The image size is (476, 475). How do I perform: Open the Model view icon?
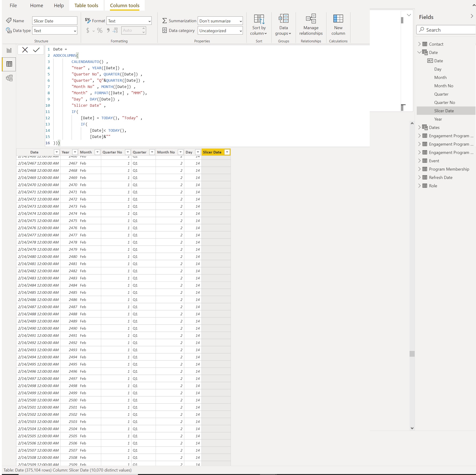[9, 78]
